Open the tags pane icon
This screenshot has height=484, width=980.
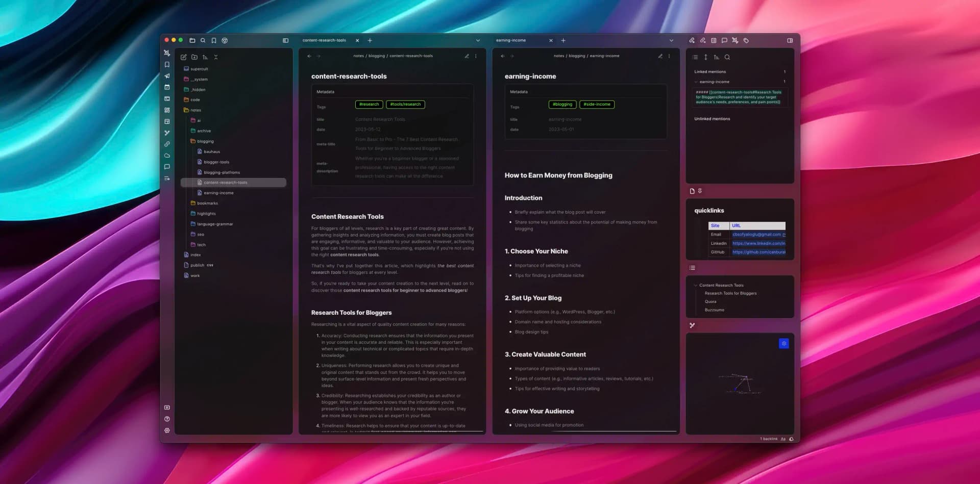coord(746,40)
